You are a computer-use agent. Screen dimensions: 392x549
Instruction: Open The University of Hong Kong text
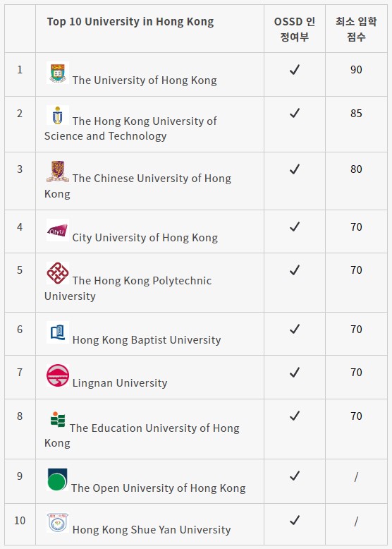pyautogui.click(x=145, y=80)
